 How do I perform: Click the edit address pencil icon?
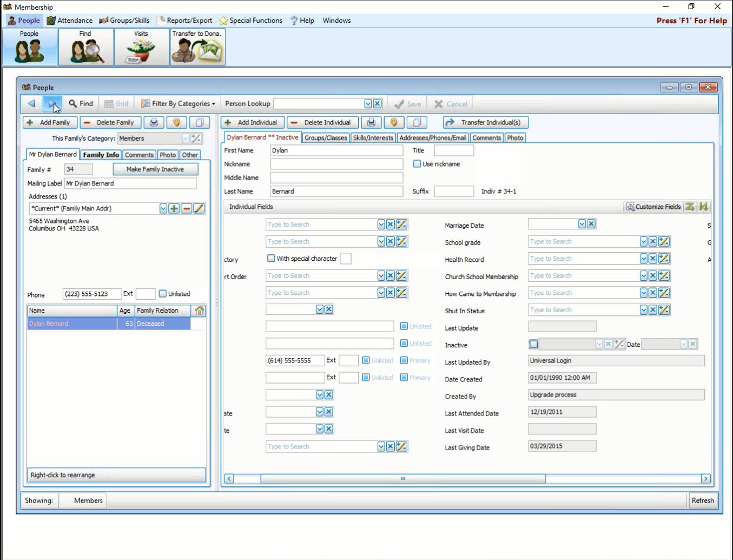pos(199,208)
